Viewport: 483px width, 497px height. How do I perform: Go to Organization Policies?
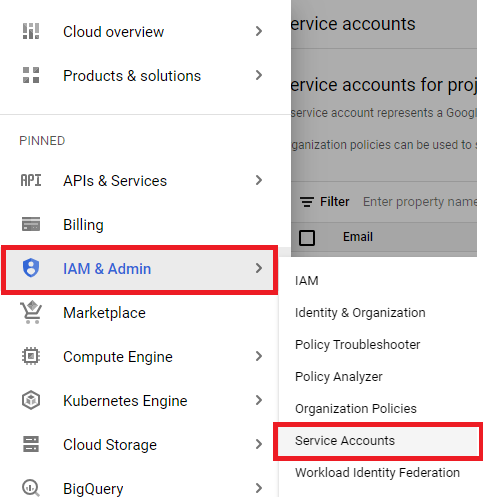(x=356, y=409)
